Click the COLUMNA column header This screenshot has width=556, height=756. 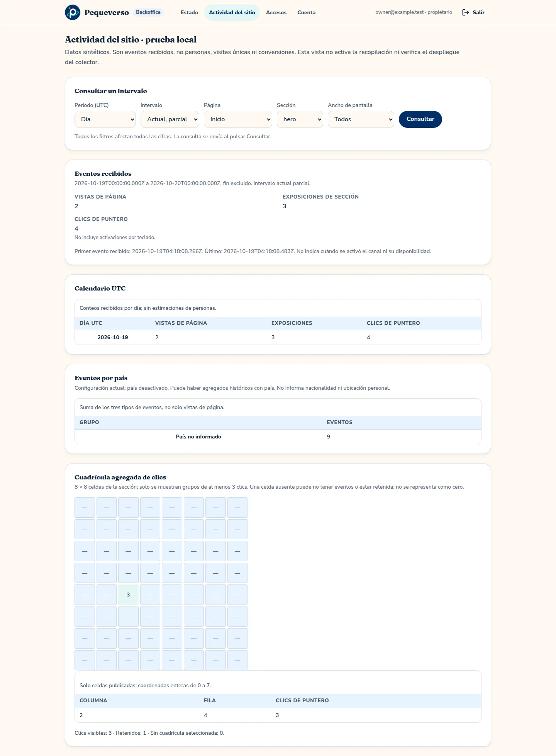pos(93,700)
